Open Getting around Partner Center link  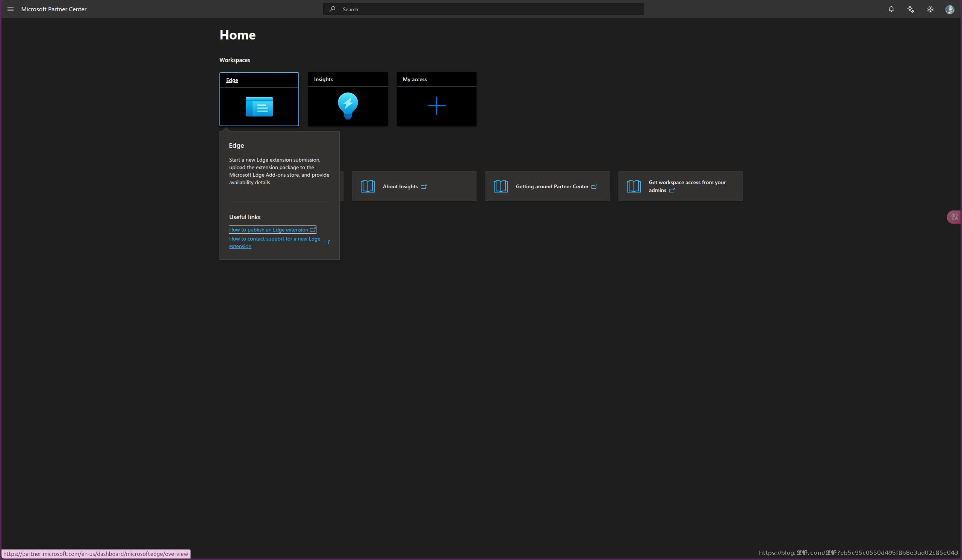pyautogui.click(x=552, y=186)
